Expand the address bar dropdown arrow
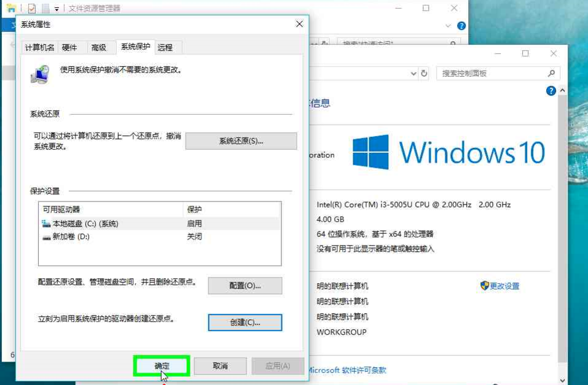The width and height of the screenshot is (588, 385). (413, 72)
